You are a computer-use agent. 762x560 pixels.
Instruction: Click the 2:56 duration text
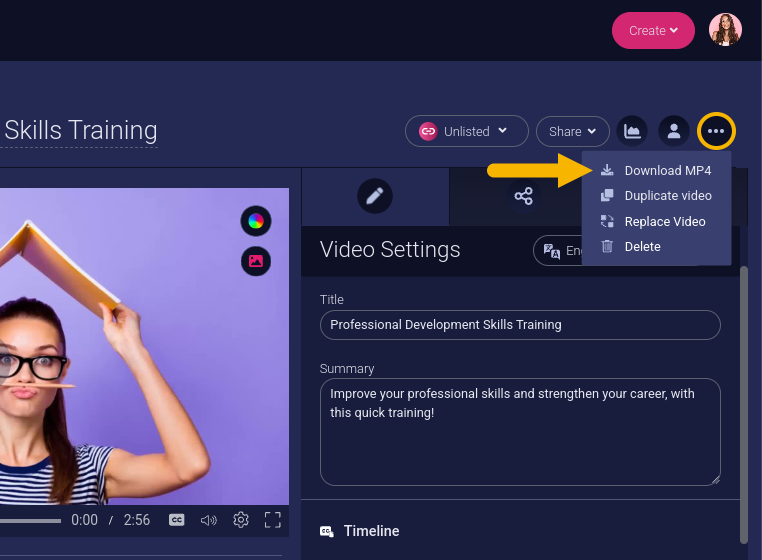click(137, 520)
